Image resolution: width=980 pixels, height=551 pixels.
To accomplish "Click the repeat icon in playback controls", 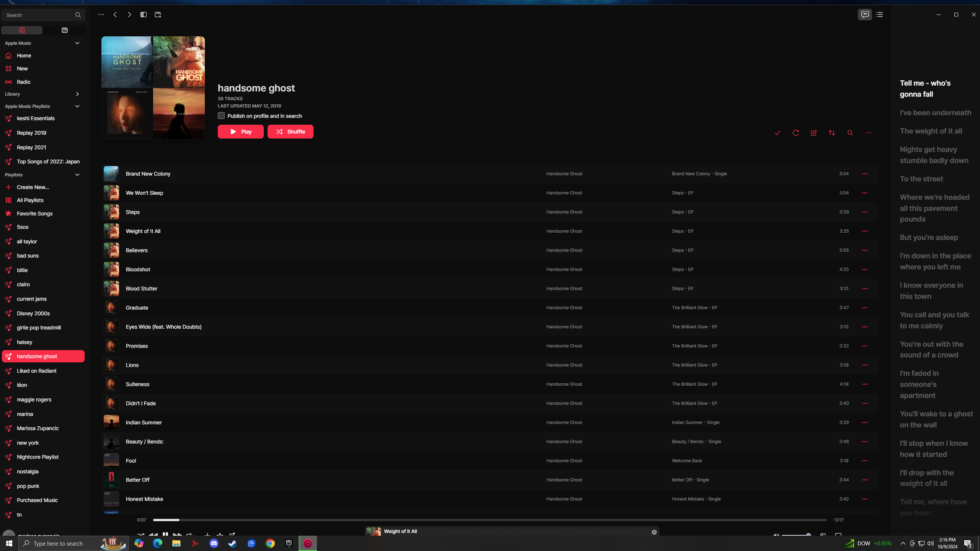I will (x=189, y=535).
